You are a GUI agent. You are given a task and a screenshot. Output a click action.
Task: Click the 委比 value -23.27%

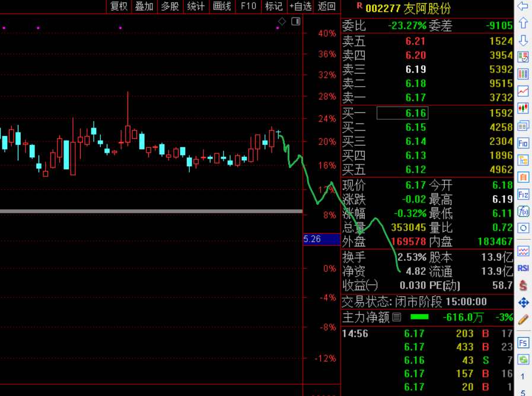point(407,26)
